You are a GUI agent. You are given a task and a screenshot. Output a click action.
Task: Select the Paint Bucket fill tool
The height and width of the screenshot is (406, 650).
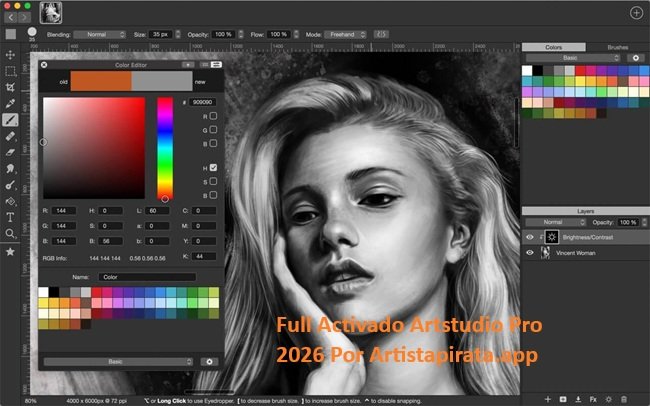click(x=10, y=202)
